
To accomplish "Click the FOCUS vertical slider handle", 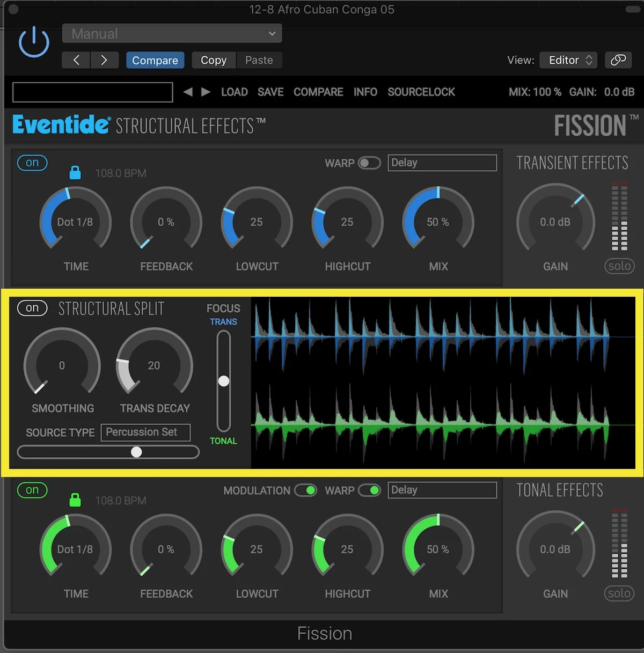I will point(224,381).
